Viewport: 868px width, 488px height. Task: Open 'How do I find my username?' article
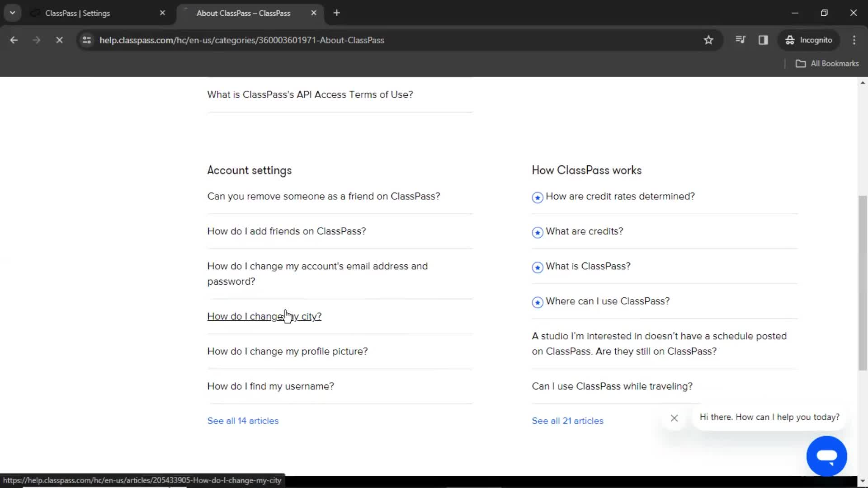270,386
